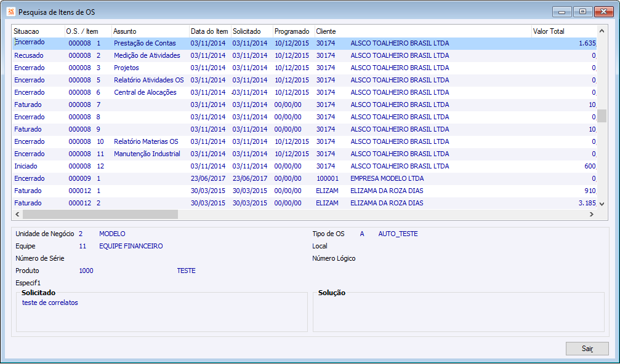The height and width of the screenshot is (364, 620).
Task: Click the EQUIPE FINANCEIRO value
Action: [131, 247]
